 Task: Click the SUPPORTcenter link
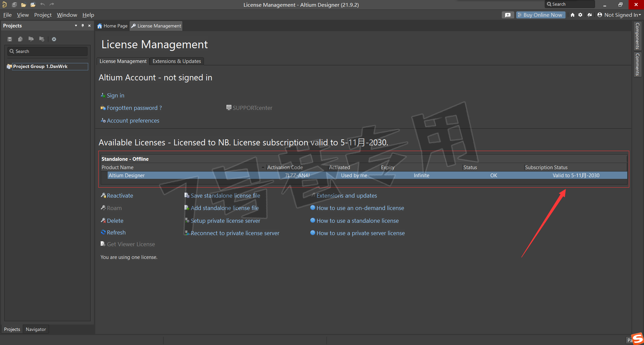click(x=249, y=108)
